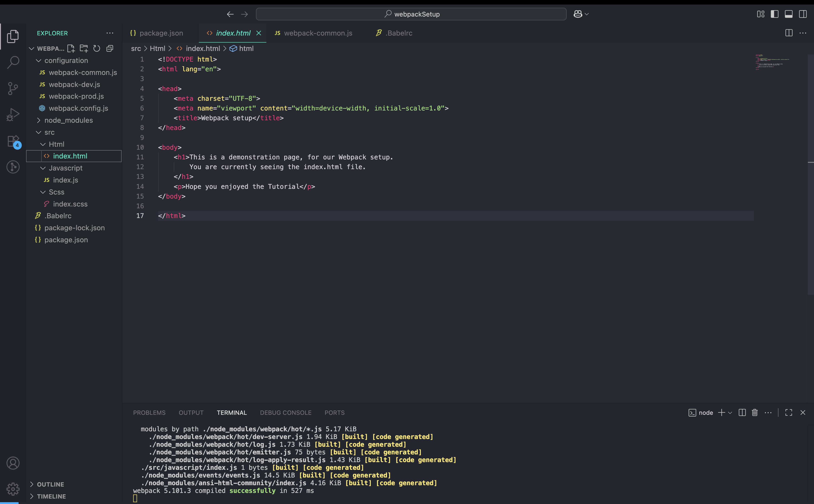Click the html symbol breadcrumb
This screenshot has height=504, width=814.
(242, 49)
